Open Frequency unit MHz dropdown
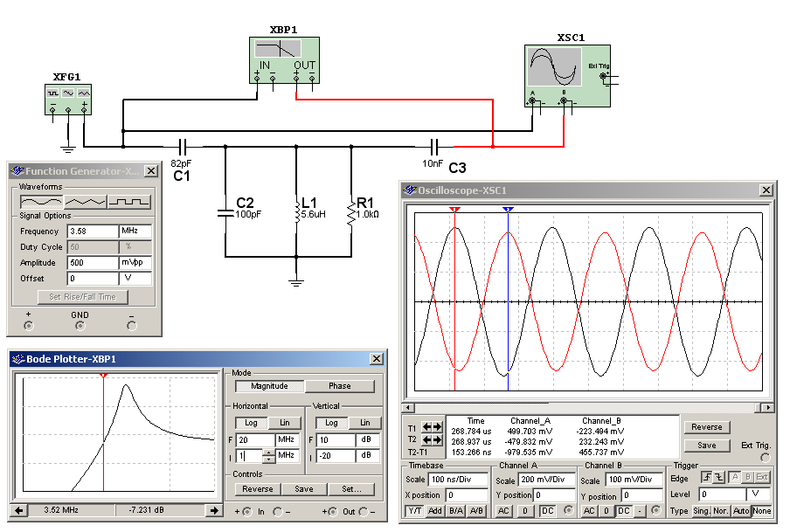790x532 pixels. pos(135,231)
